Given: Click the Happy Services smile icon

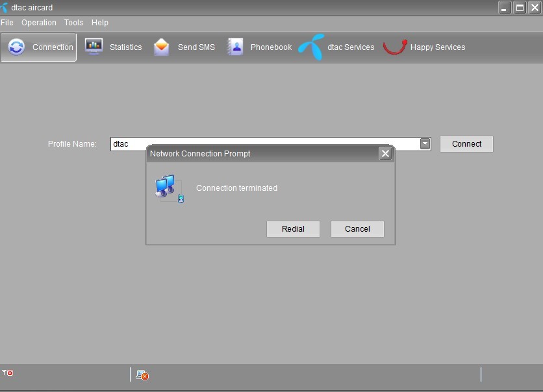Looking at the screenshot, I should click(x=395, y=47).
